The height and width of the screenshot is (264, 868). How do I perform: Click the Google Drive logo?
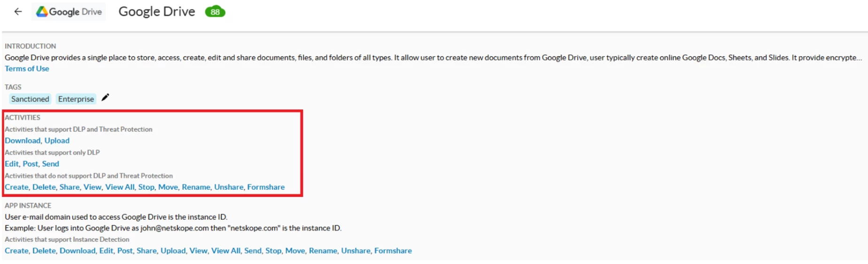tap(69, 12)
